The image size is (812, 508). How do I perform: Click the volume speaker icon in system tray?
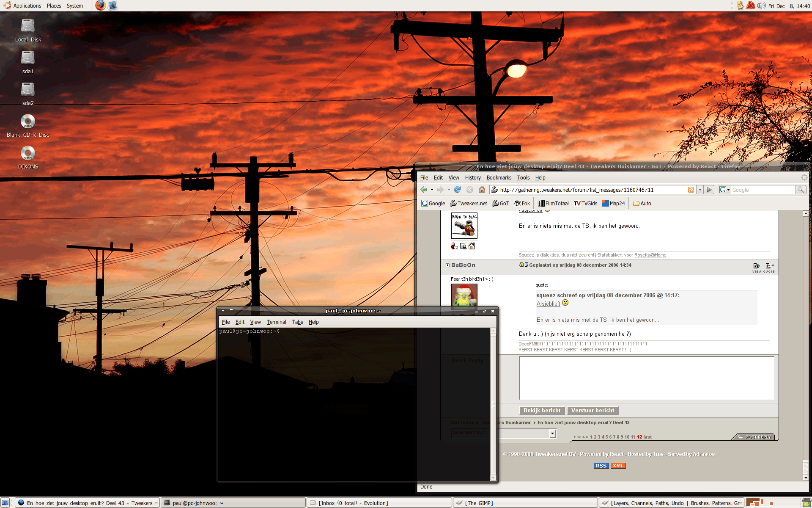[x=761, y=6]
